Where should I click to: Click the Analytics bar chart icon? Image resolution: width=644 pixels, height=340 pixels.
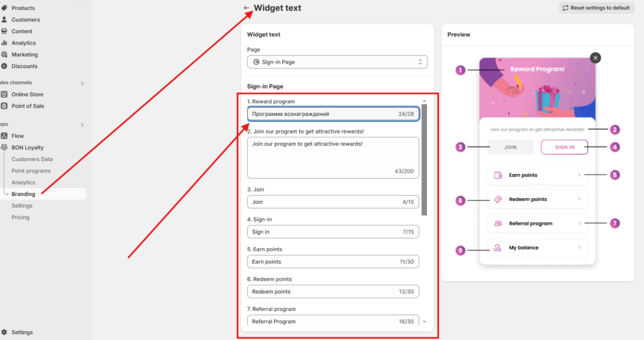click(x=4, y=43)
